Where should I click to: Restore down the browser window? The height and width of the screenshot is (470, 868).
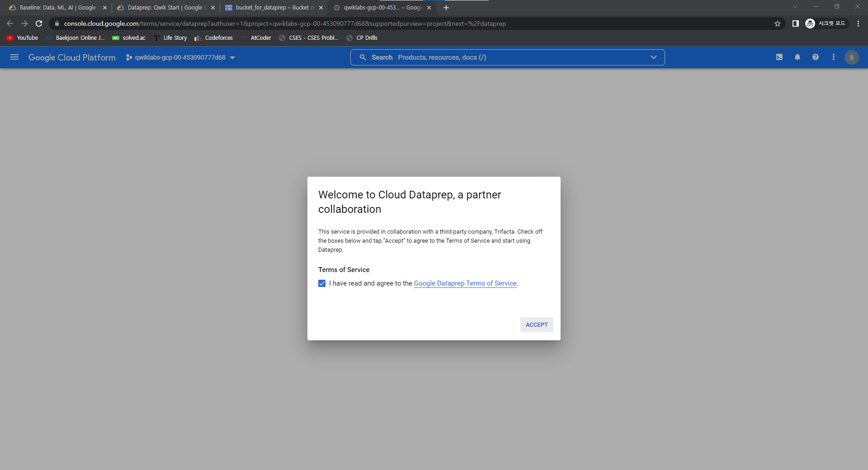[x=837, y=6]
